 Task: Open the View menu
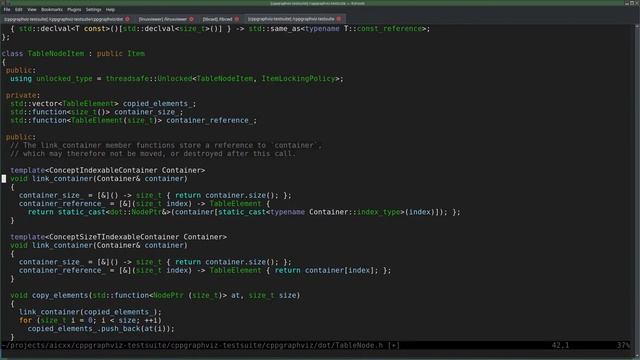pyautogui.click(x=32, y=9)
